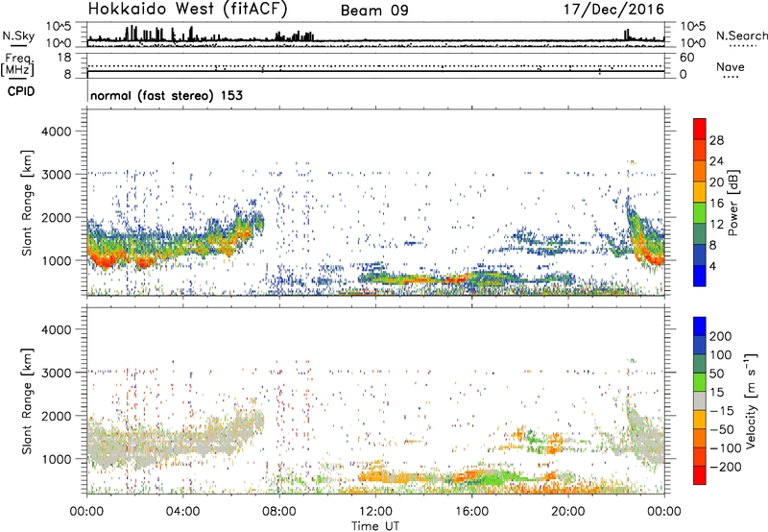Click the "16:00" time tick label
Screen dimensions: 768x532
(471, 512)
